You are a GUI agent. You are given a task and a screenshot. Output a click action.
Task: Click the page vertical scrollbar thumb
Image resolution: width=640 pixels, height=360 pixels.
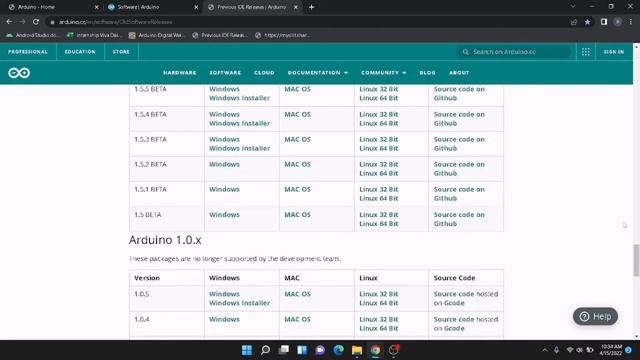[636, 260]
